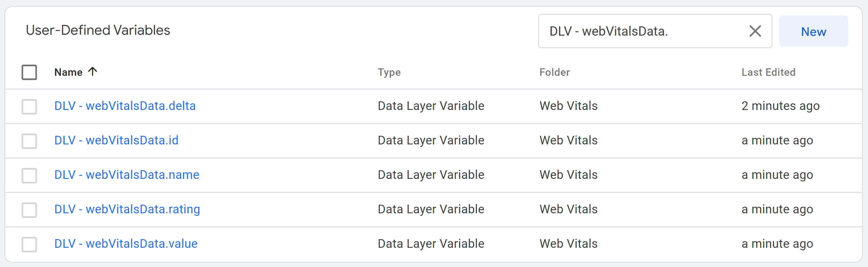The height and width of the screenshot is (267, 868).
Task: Click the User-Defined Variables heading
Action: tap(98, 30)
